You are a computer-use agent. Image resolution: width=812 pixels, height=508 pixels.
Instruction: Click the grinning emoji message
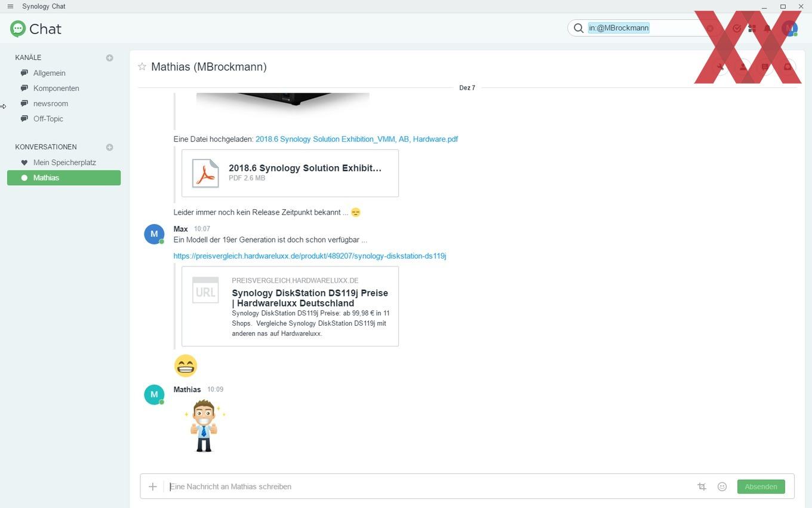coord(186,366)
